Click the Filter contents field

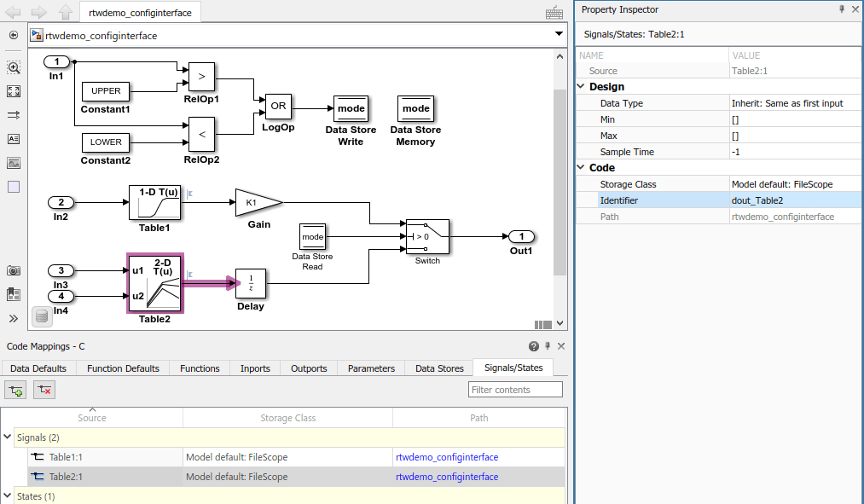click(x=515, y=389)
